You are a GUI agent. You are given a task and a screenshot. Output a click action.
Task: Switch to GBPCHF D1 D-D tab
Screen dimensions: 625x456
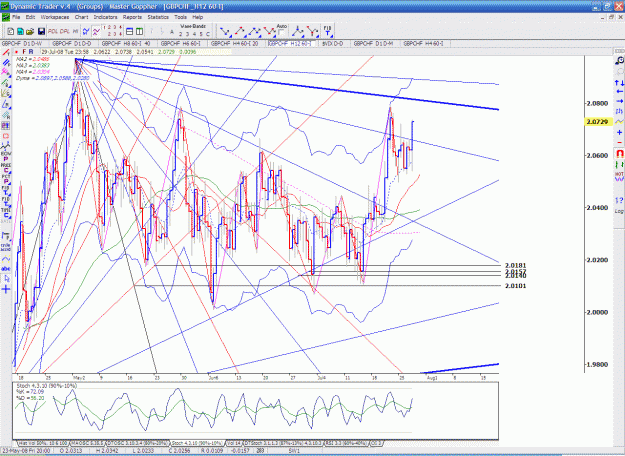click(72, 43)
